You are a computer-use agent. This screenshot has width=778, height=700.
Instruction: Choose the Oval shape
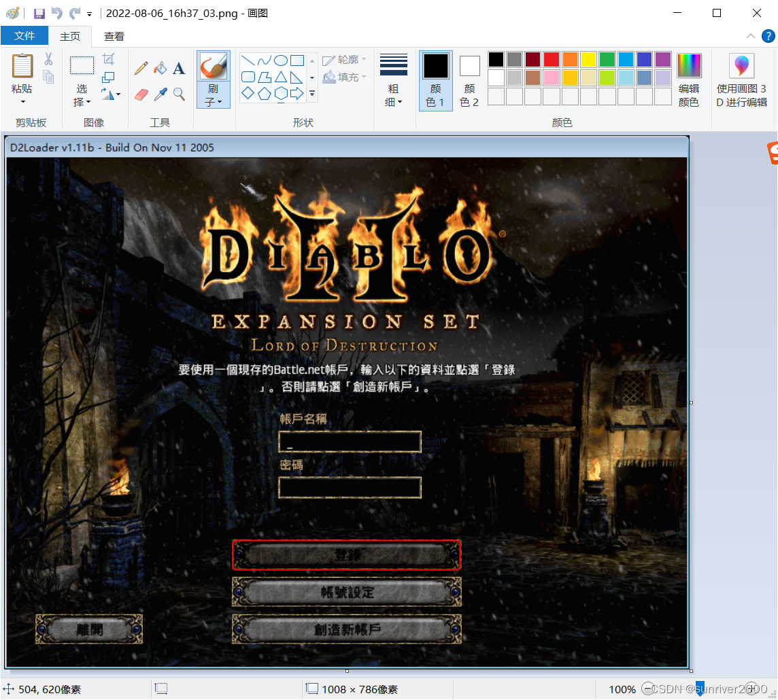[281, 60]
